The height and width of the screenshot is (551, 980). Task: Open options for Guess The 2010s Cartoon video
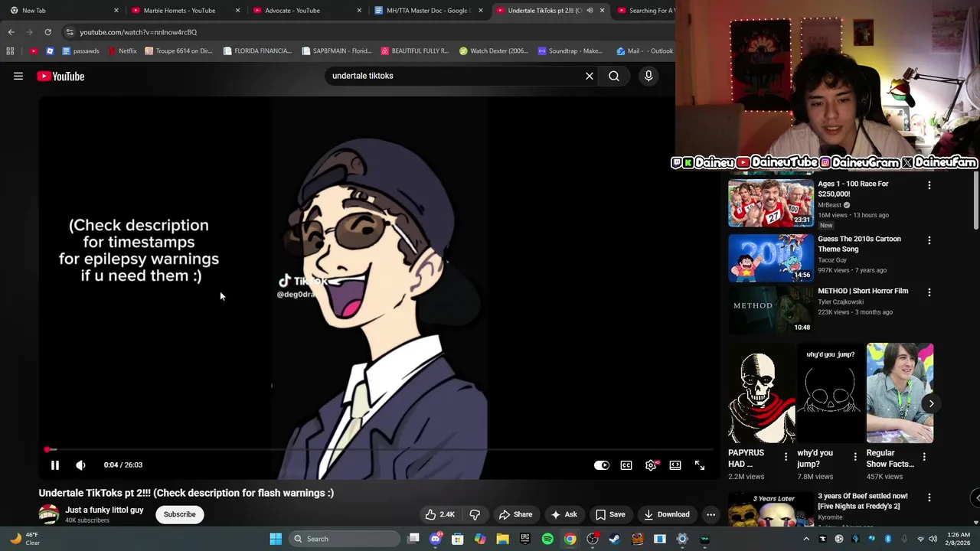pos(929,240)
